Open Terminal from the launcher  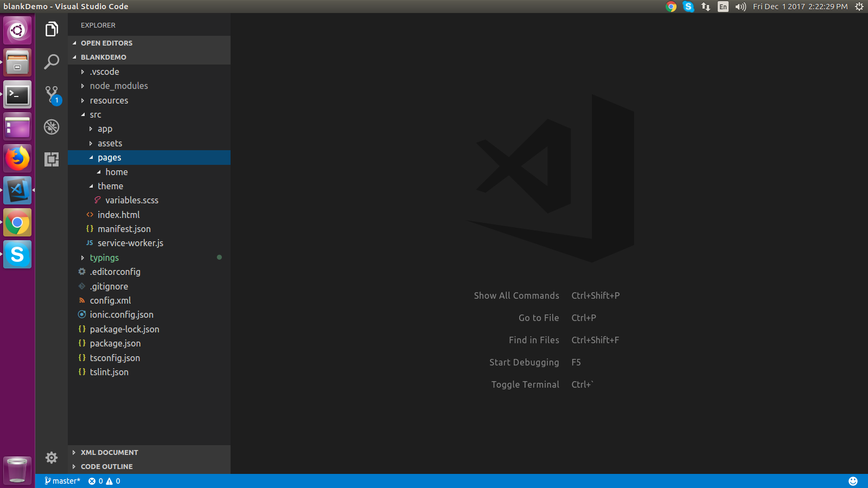pyautogui.click(x=17, y=94)
